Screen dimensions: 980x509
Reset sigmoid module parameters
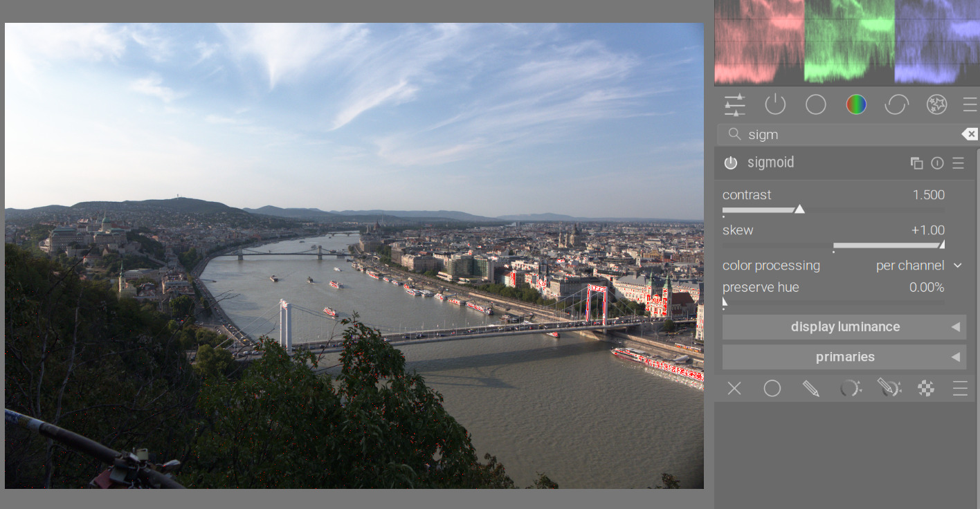(x=937, y=163)
